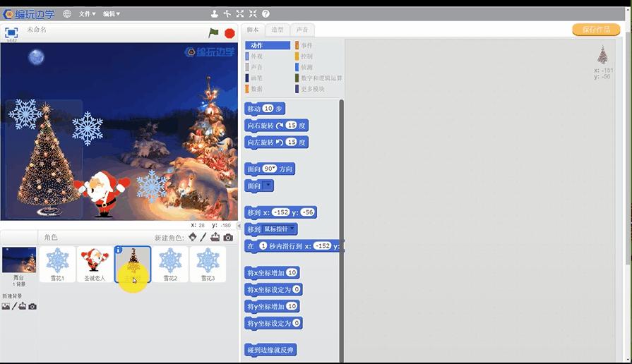The height and width of the screenshot is (364, 632).
Task: Click the 15 field in 向右旋转 block
Action: [x=292, y=126]
